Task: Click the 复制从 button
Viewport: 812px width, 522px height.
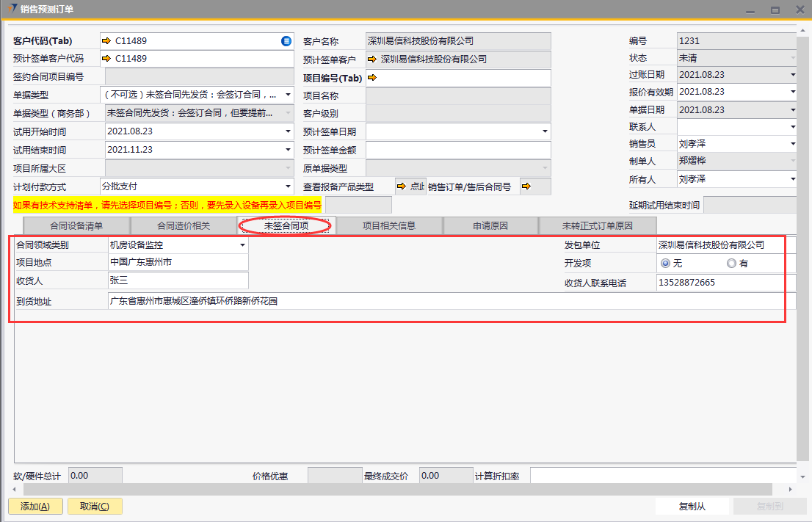Action: (692, 506)
